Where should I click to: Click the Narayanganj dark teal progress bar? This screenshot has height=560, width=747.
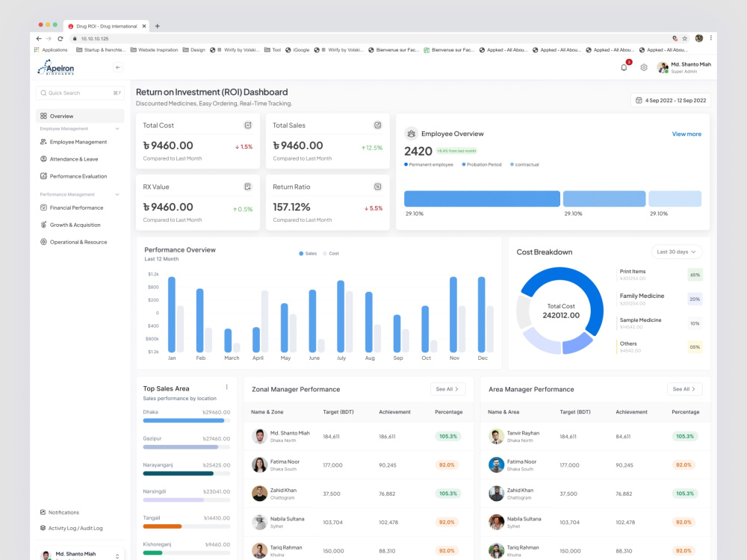click(179, 473)
